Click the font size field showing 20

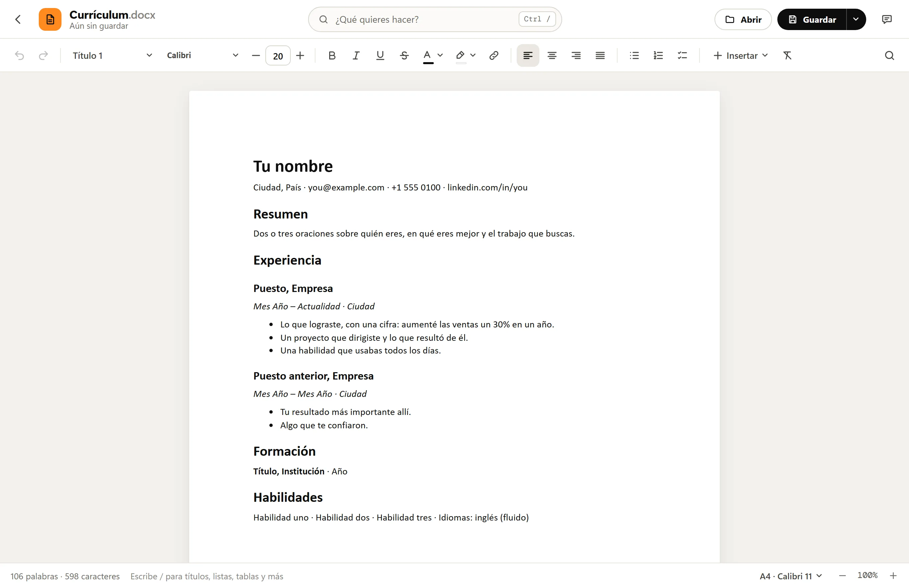pyautogui.click(x=278, y=56)
